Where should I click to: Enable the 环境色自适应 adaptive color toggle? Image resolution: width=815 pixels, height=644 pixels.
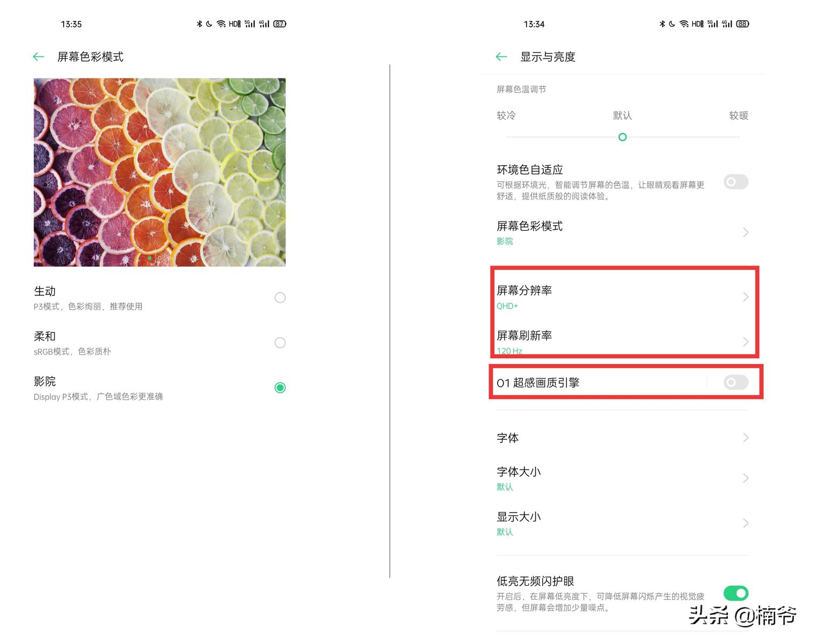tap(736, 182)
